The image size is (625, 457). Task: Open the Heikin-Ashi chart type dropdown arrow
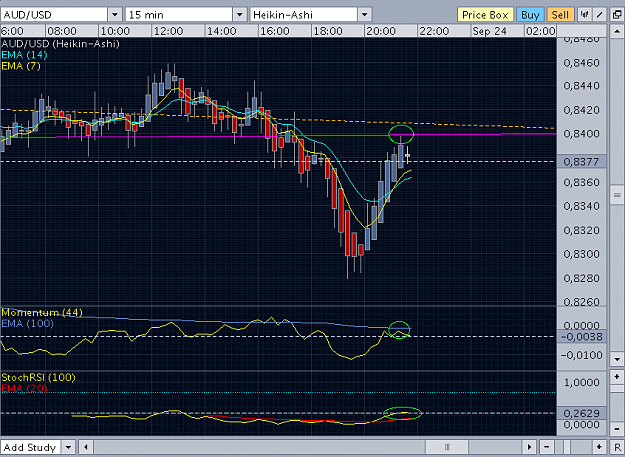(364, 15)
